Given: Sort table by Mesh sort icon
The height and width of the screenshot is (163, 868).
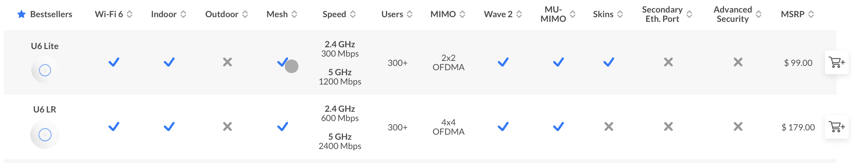Looking at the screenshot, I should coord(294,14).
